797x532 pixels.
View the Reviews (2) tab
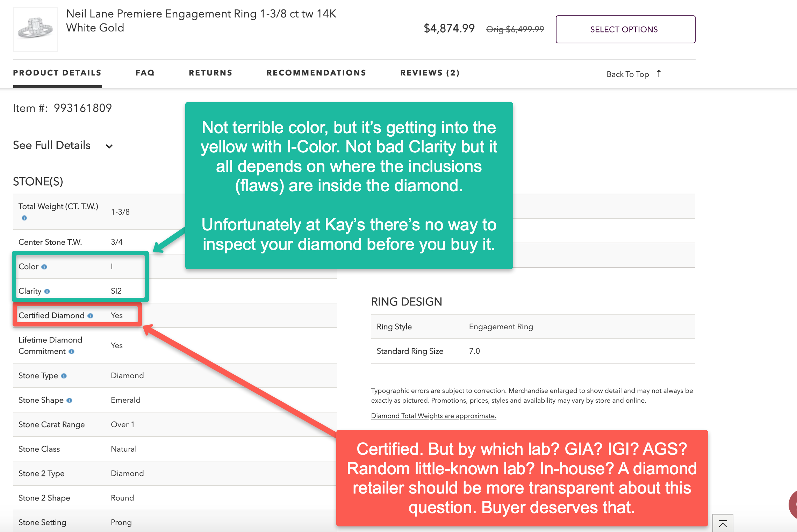tap(430, 73)
